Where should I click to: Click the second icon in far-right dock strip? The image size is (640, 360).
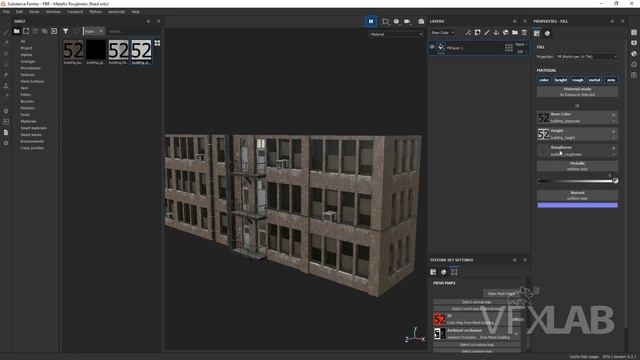634,43
